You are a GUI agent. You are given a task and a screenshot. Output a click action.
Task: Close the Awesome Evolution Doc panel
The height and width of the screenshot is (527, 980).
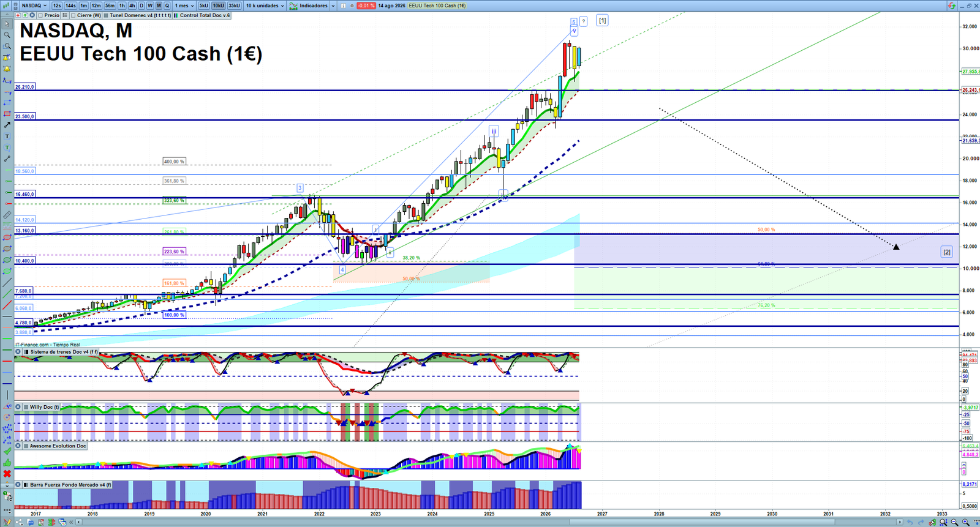(x=18, y=446)
